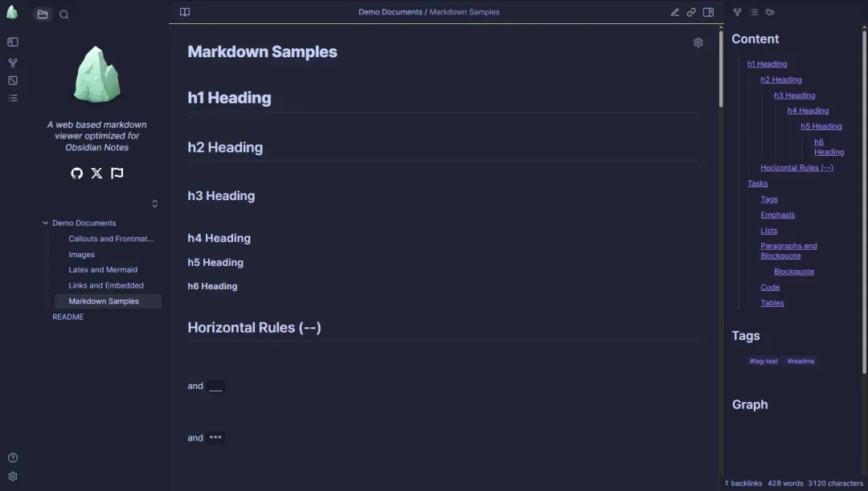The image size is (868, 491).
Task: Open the search magnifier tab
Action: 64,14
